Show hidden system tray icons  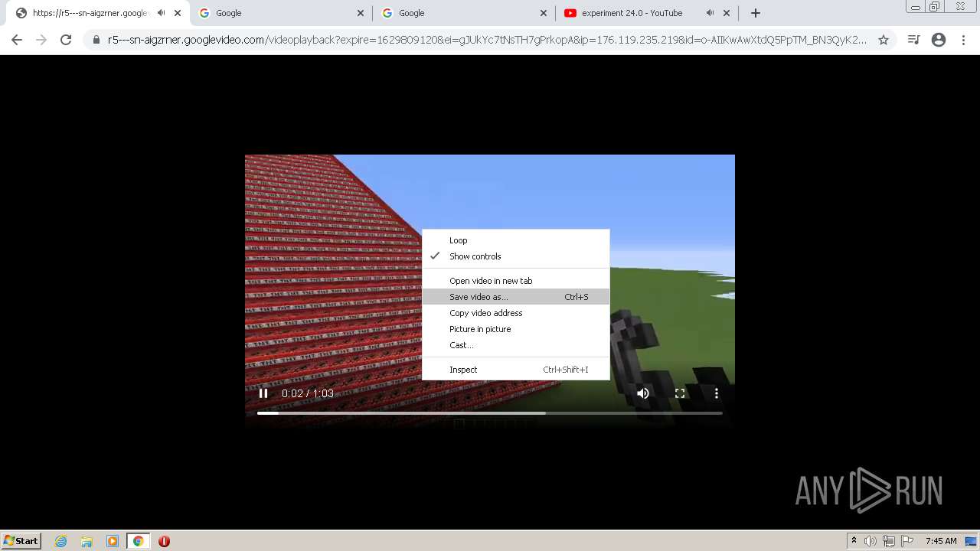[854, 541]
